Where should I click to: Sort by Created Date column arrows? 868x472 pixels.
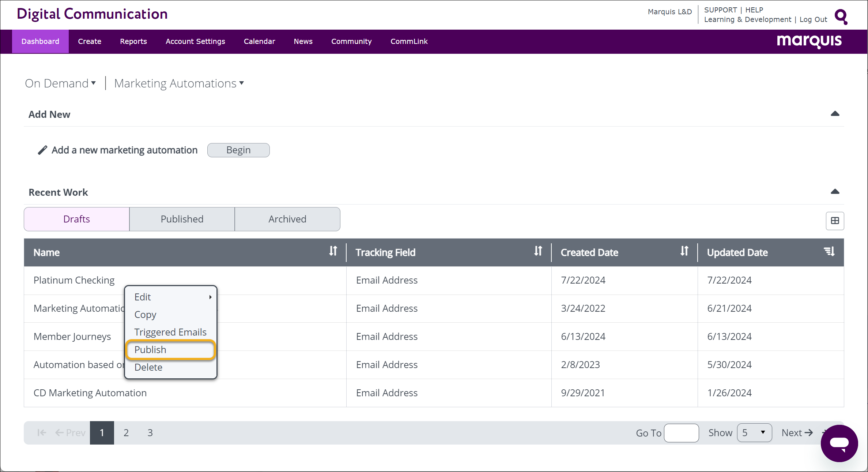(684, 251)
